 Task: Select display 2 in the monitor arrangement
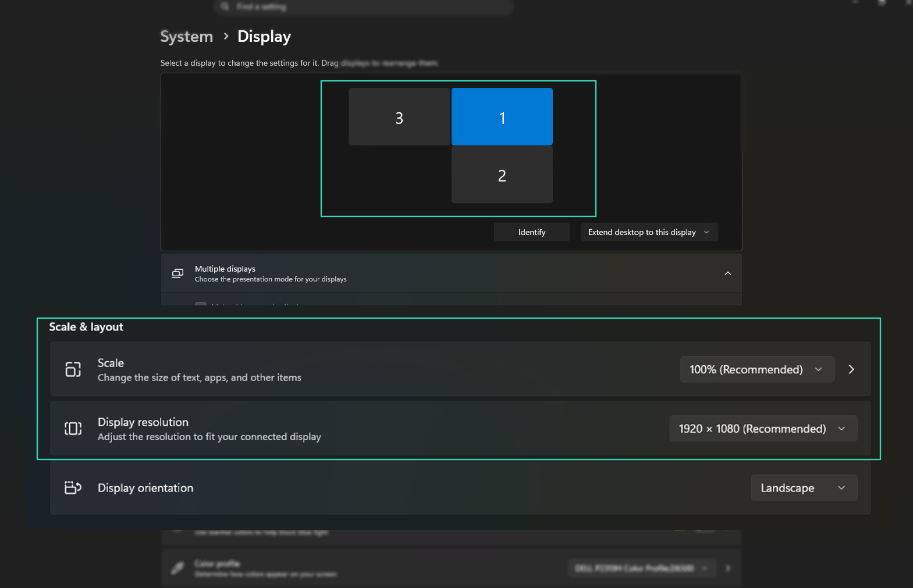tap(502, 174)
